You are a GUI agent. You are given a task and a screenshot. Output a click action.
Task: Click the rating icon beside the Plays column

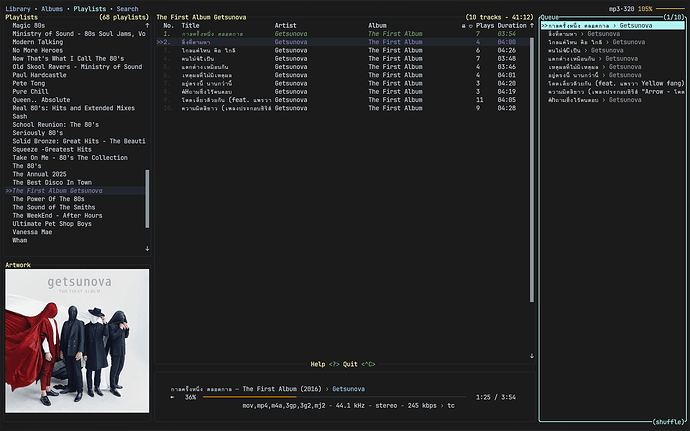(x=470, y=25)
